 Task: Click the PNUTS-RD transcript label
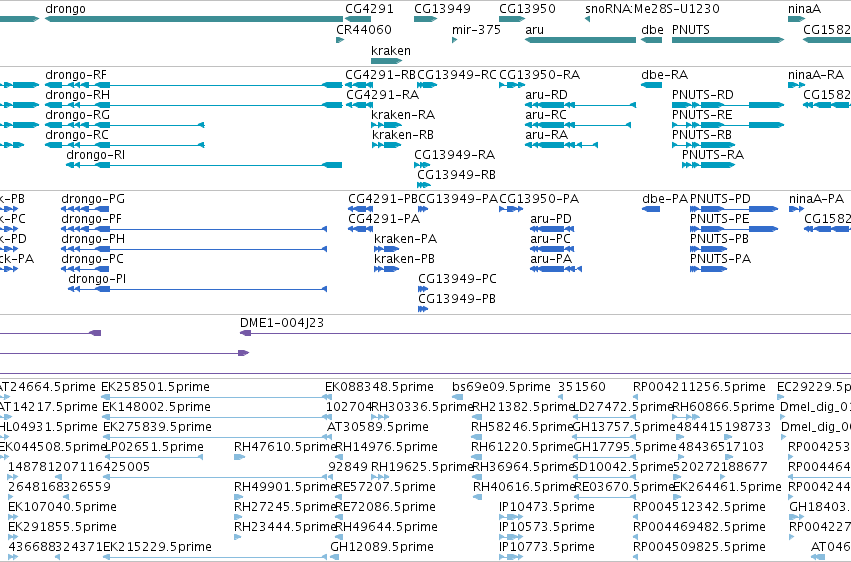point(702,94)
